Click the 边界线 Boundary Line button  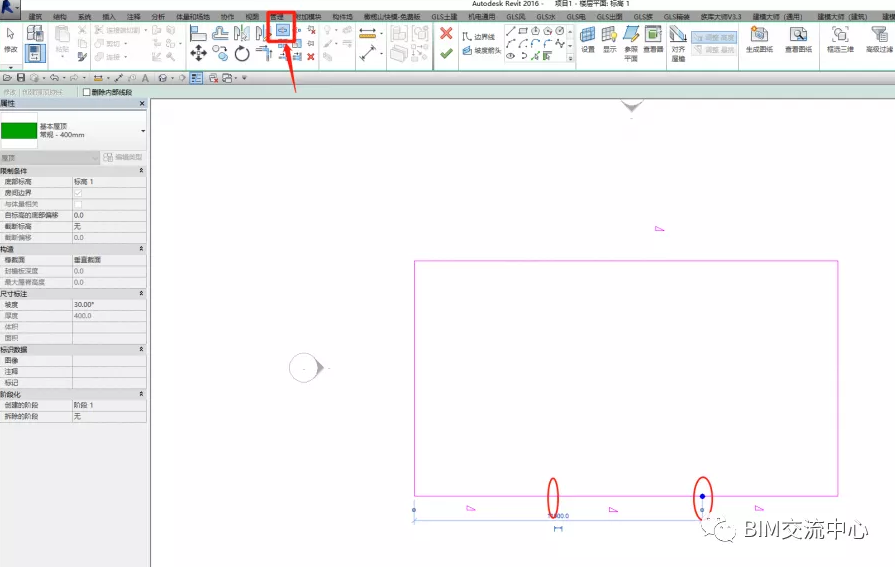478,37
